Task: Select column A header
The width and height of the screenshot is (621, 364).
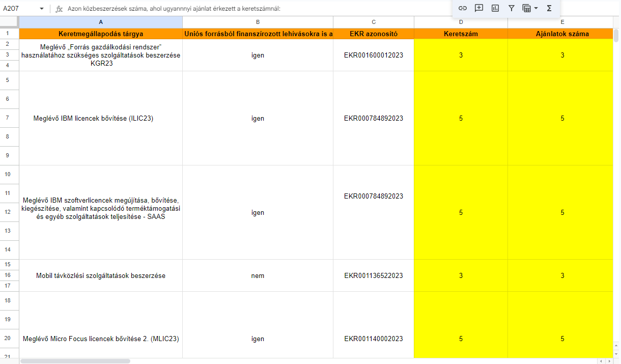Action: point(100,22)
